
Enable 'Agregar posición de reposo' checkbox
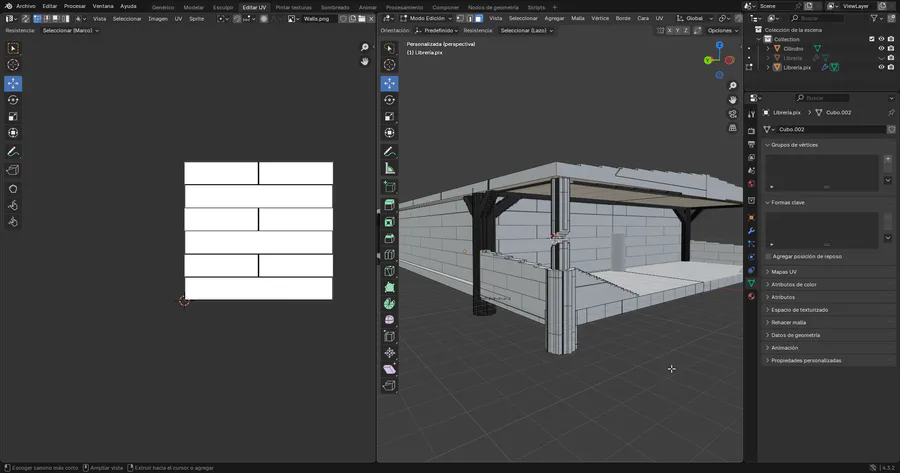(767, 256)
